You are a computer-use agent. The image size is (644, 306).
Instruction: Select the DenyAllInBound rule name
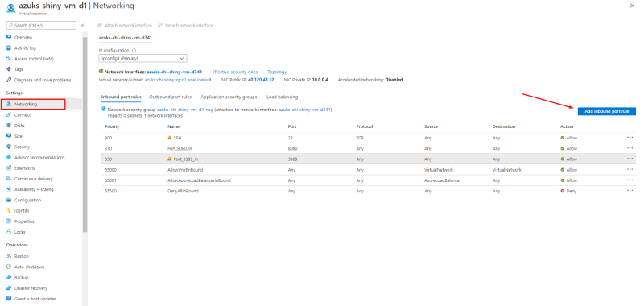click(183, 191)
